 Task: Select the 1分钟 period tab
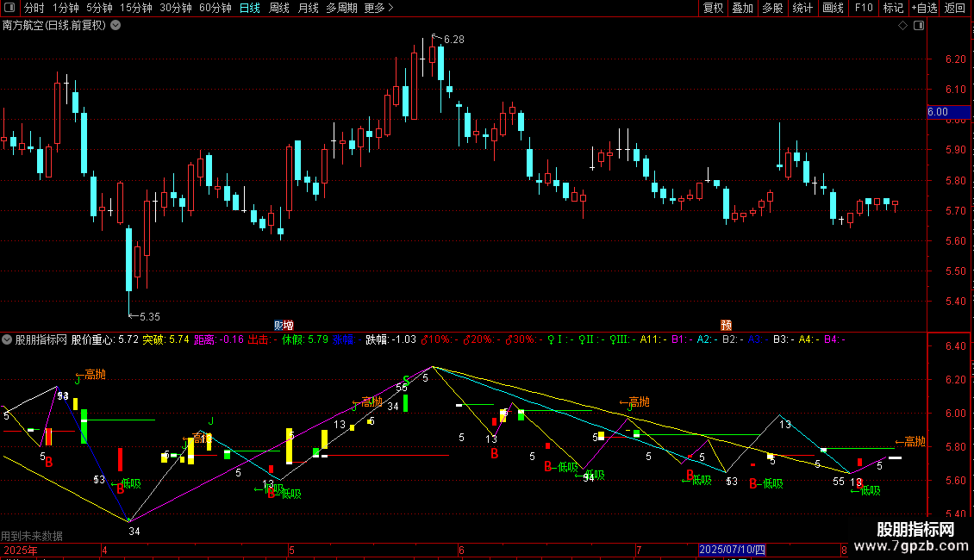pos(66,8)
